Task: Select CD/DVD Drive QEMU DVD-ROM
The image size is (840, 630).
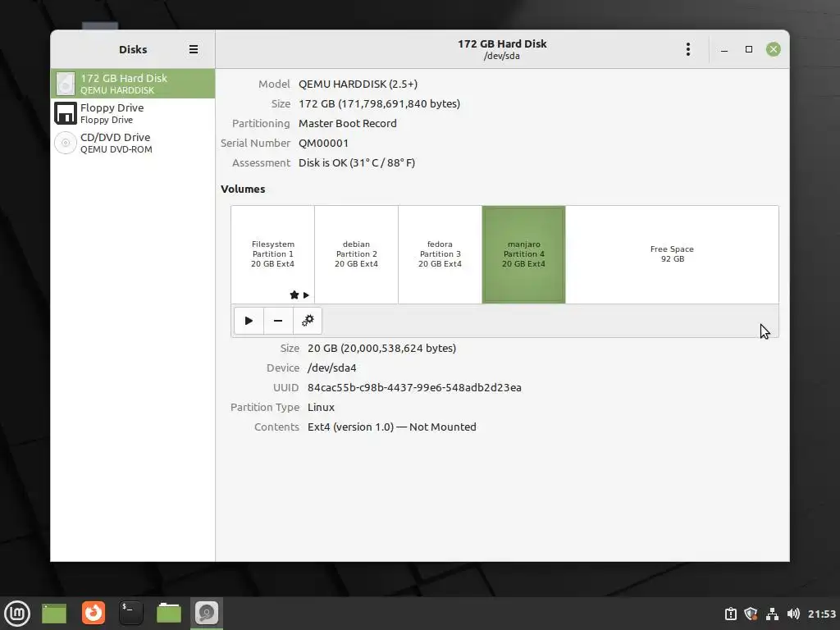Action: 133,143
